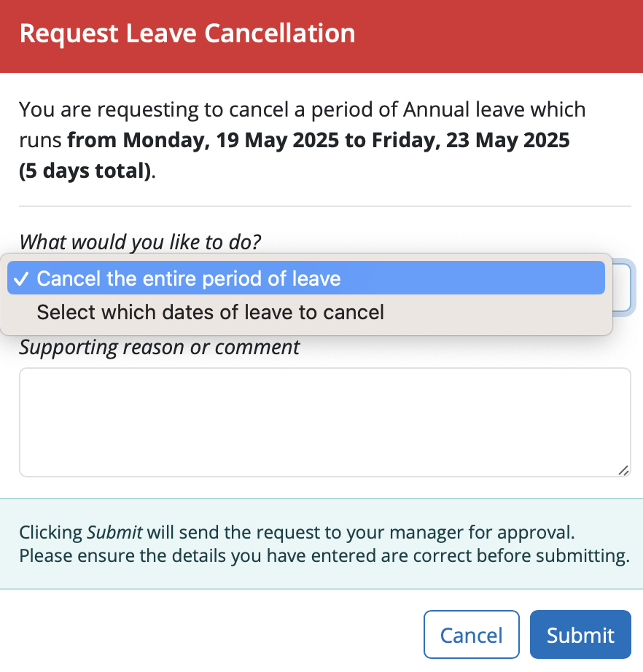This screenshot has height=672, width=643.
Task: Submit the leave cancellation request
Action: point(580,635)
